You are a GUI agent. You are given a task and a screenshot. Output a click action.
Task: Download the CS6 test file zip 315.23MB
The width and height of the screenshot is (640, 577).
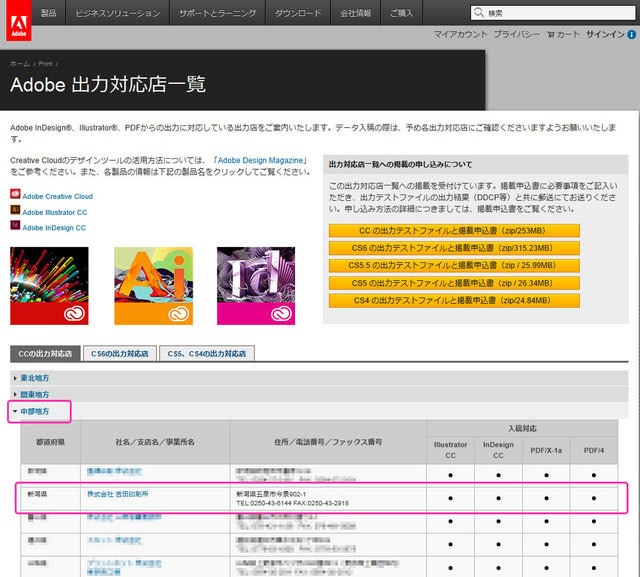click(454, 248)
